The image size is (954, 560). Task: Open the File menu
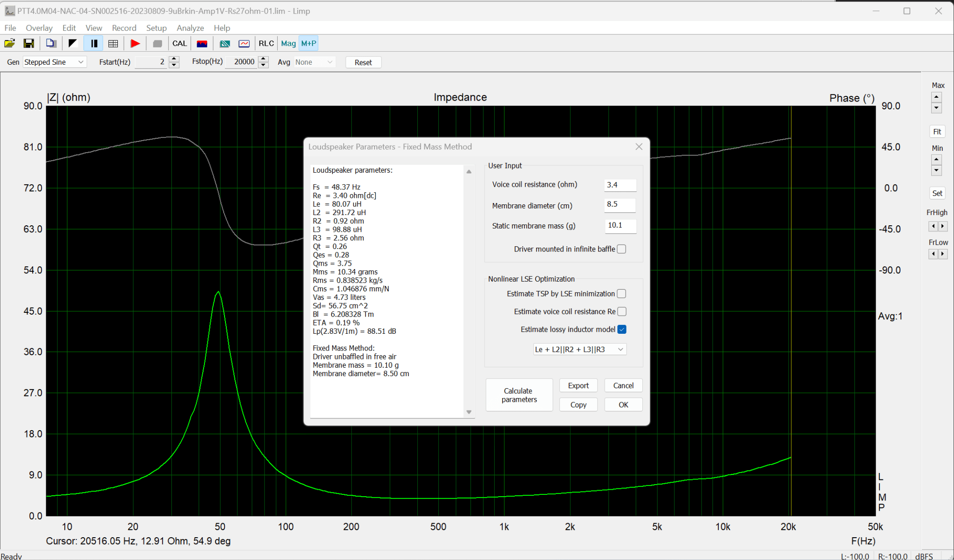[x=10, y=28]
